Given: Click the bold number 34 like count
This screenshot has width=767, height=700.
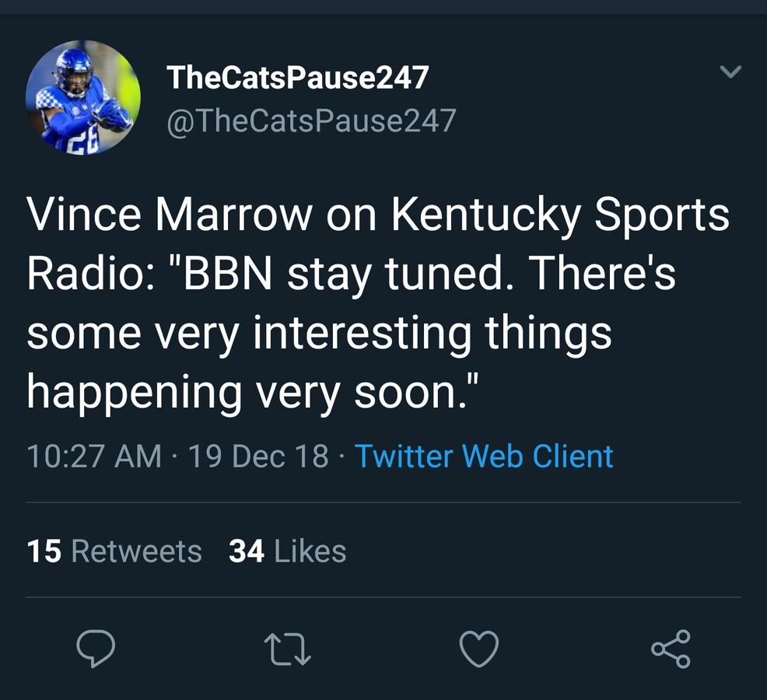Looking at the screenshot, I should click(x=246, y=551).
